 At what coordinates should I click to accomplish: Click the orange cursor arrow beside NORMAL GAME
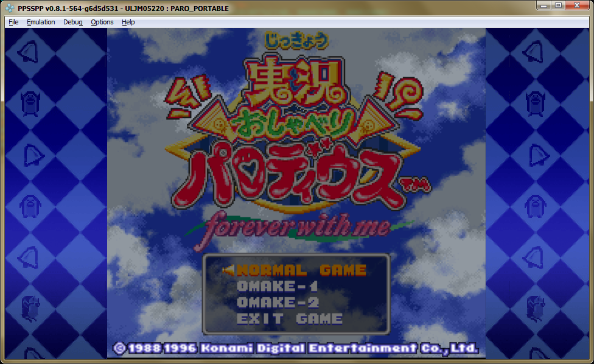point(228,270)
